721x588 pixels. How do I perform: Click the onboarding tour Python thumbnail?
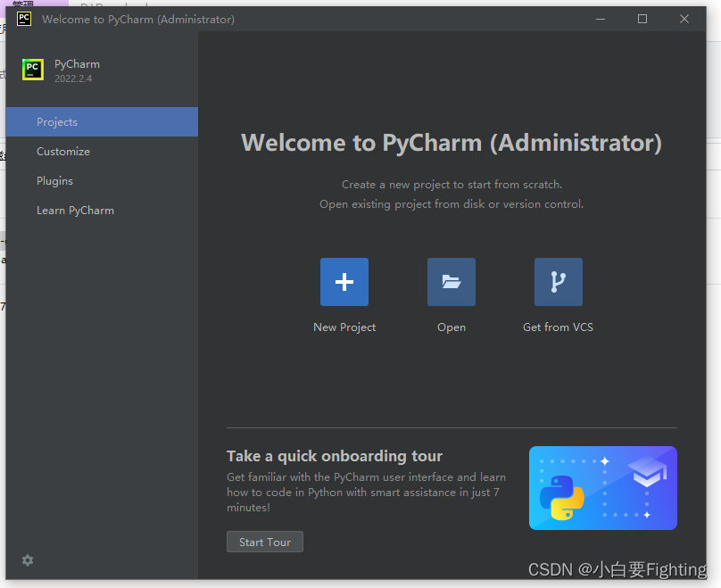(603, 488)
